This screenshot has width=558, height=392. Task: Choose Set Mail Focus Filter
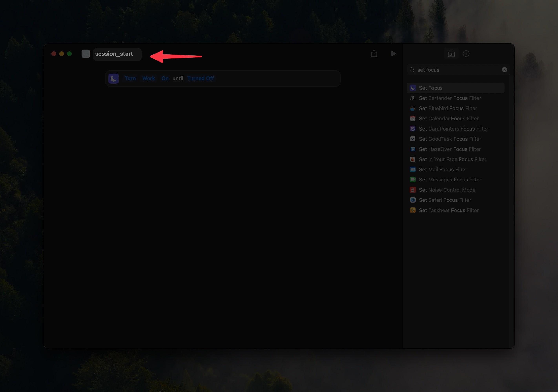click(443, 169)
